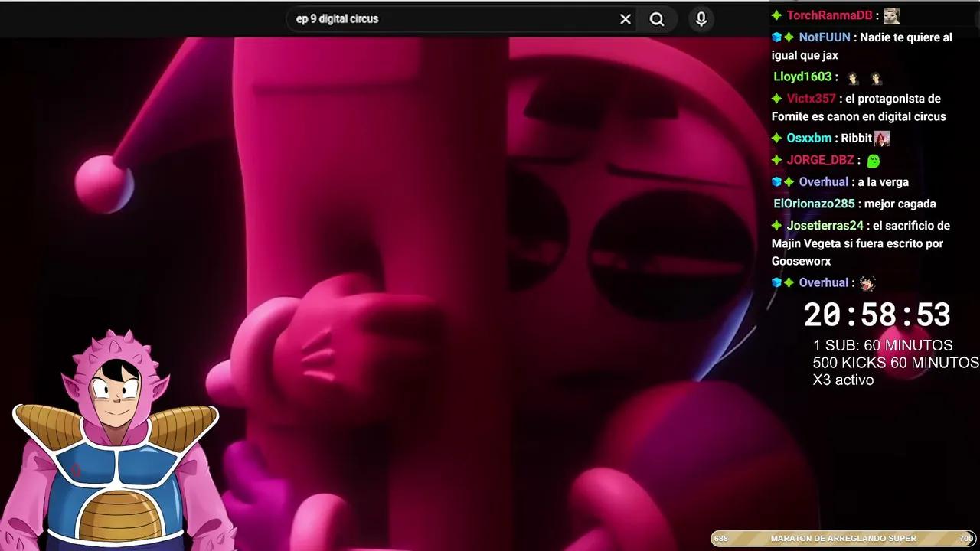Screen dimensions: 980x551
Task: Open Josetierras24 chat username
Action: pyautogui.click(x=825, y=225)
